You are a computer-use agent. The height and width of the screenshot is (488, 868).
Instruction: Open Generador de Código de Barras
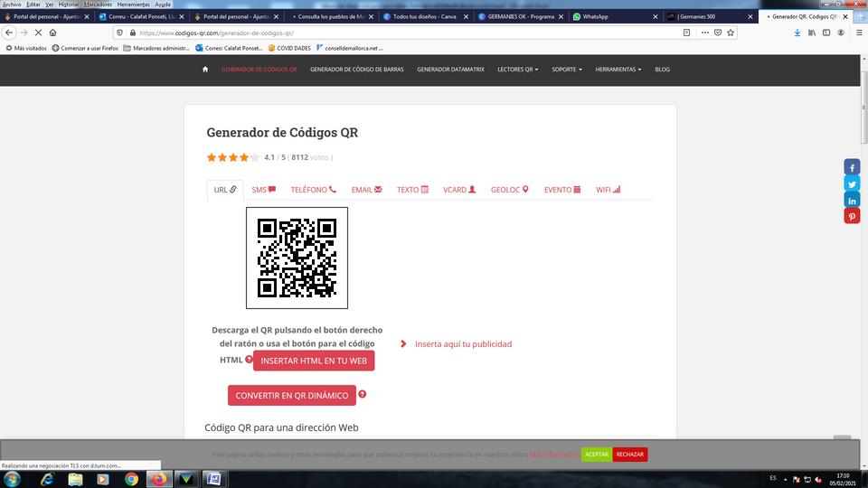(356, 70)
